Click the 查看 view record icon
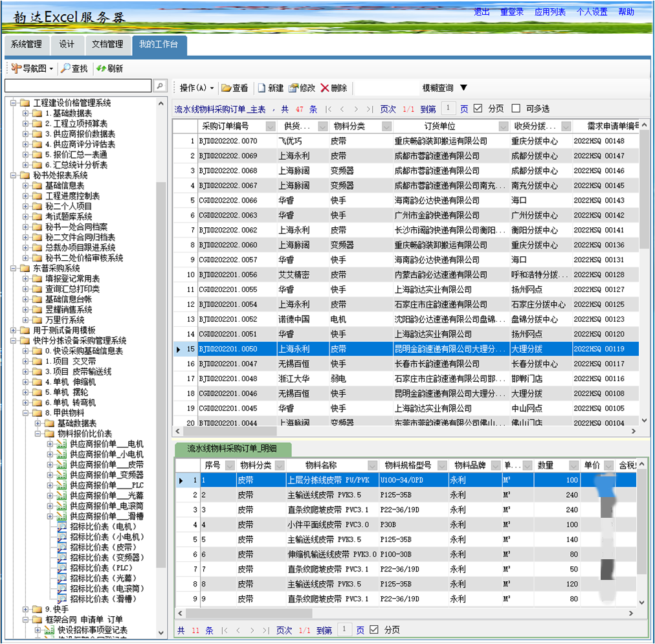Image resolution: width=655 pixels, height=644 pixels. 226,88
